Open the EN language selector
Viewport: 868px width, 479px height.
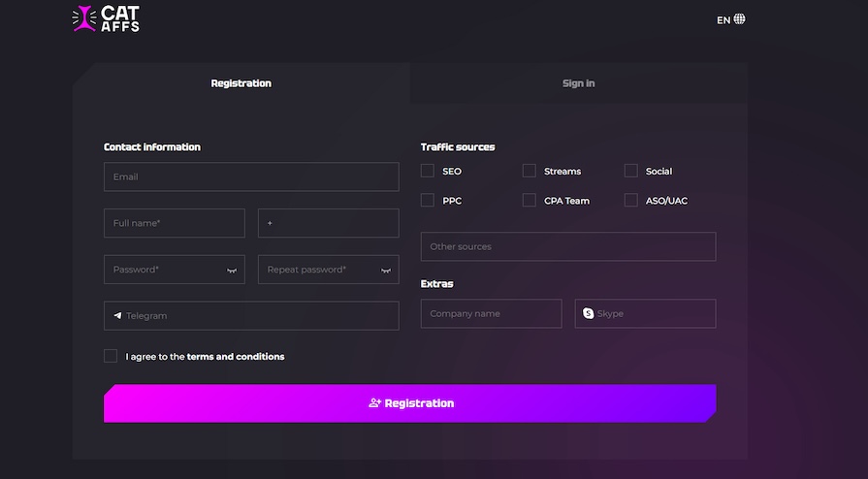[723, 19]
